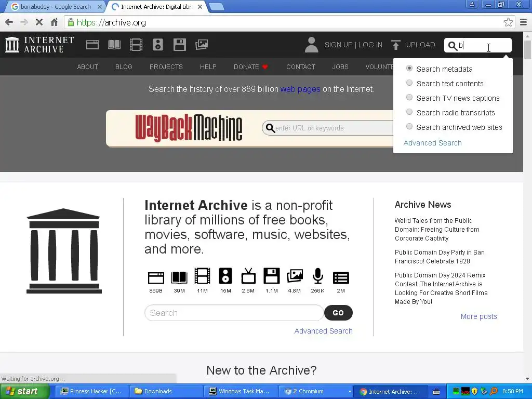Open the CONTACT menu item
The height and width of the screenshot is (399, 532).
301,67
